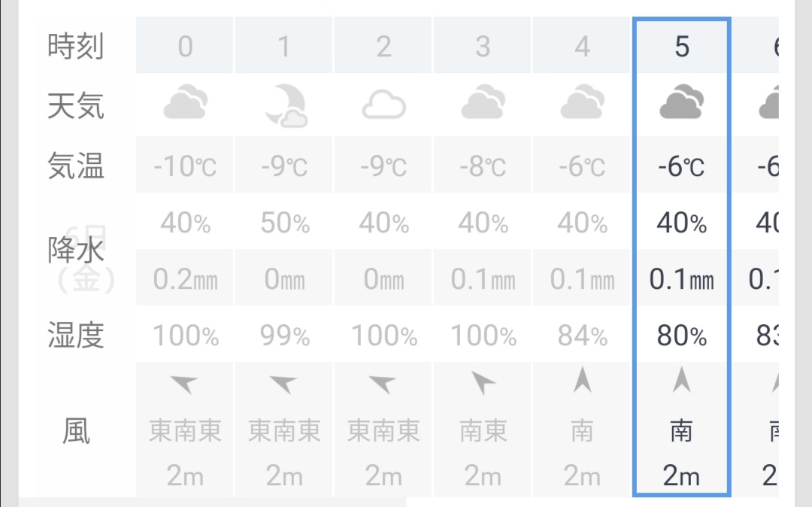Click the 84% humidity value

[582, 336]
